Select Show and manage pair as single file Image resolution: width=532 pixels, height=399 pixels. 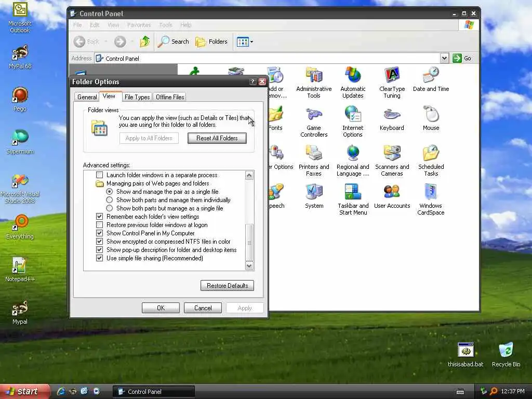tap(109, 192)
